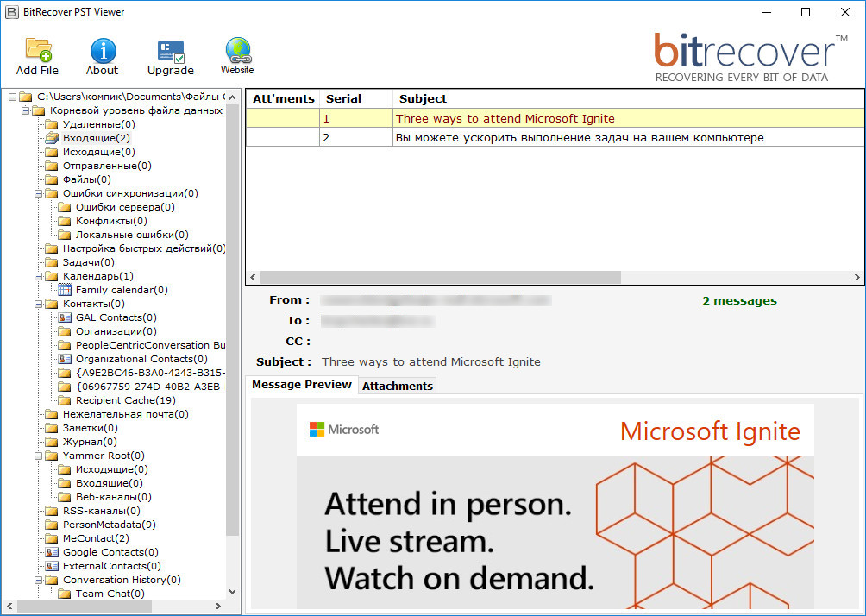
Task: Select the Настройка быстрых действий(0) folder
Action: pos(143,248)
